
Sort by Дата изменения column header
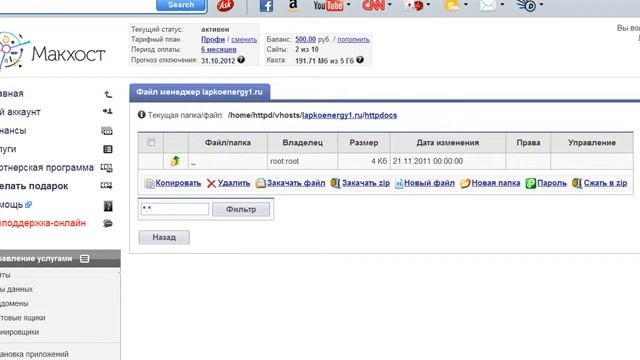click(448, 143)
